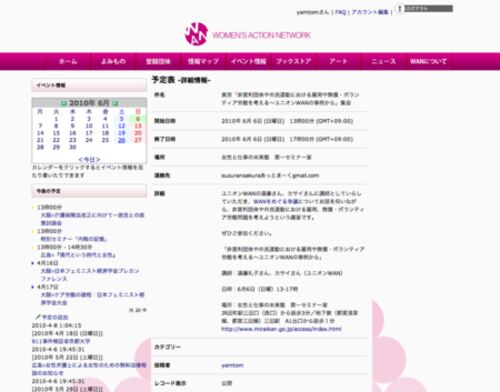The width and height of the screenshot is (500, 392).
Task: Select June 19 in the calendar
Action: coord(122,133)
